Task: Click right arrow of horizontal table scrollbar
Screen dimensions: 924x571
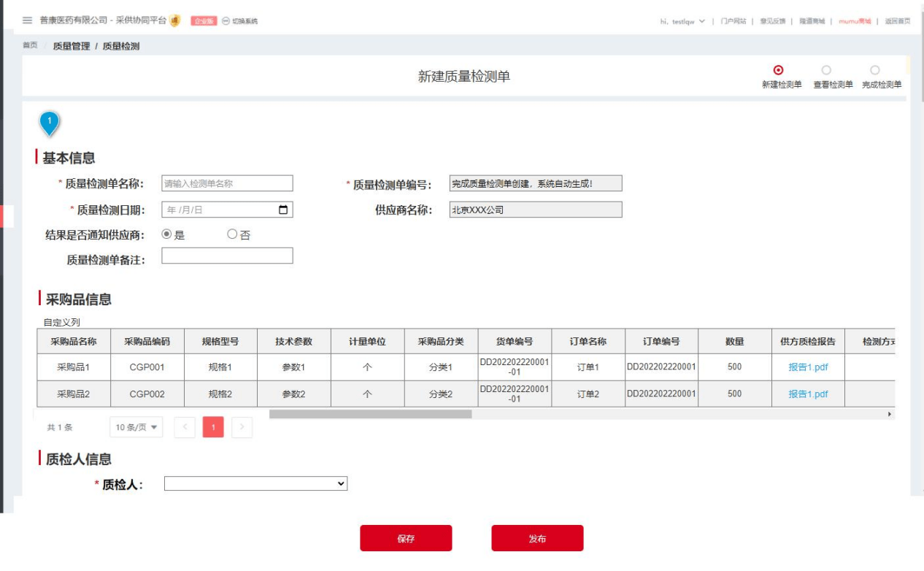Action: (x=889, y=414)
